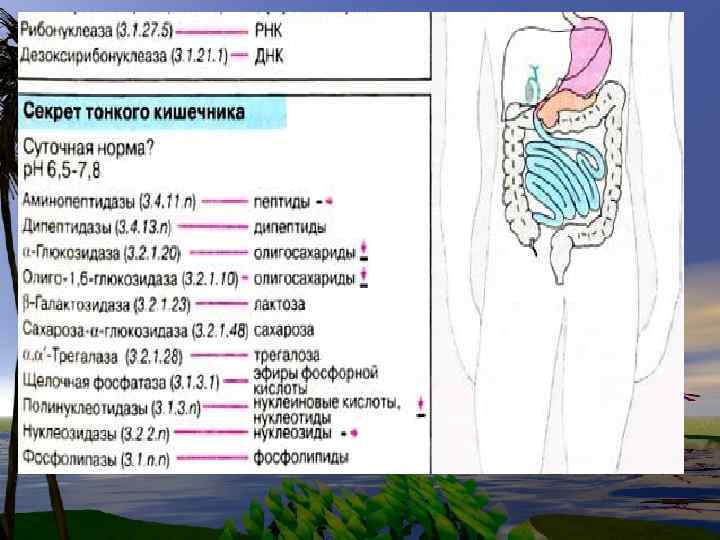Click the substrate word "пептиды" in the Аминопептидазы row
This screenshot has height=540, width=720.
tap(281, 202)
